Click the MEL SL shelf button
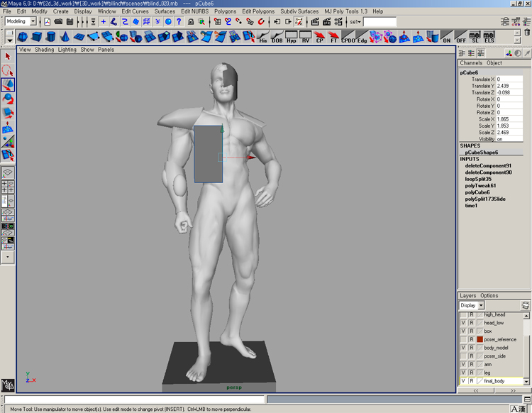The image size is (532, 413). (475, 36)
